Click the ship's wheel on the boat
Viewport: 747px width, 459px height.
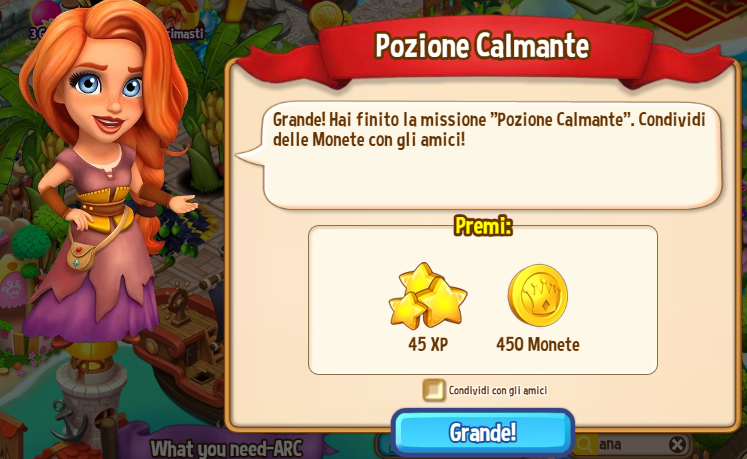179,302
